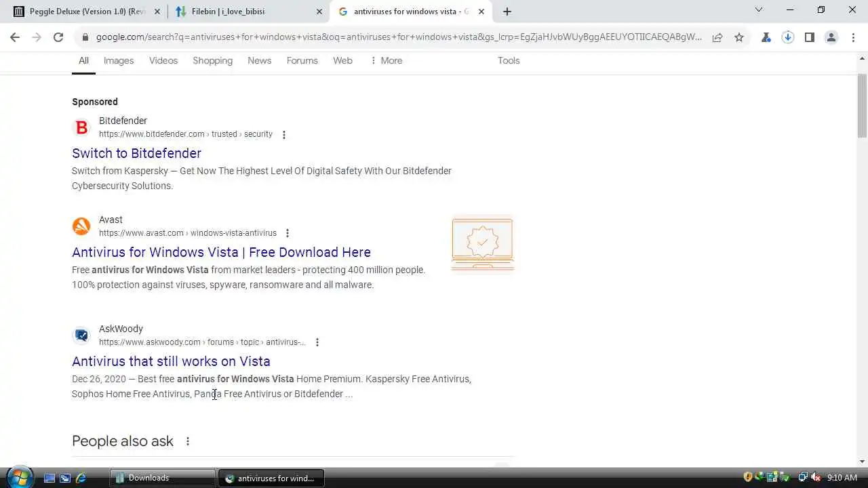Click the address bar URL field

(399, 37)
